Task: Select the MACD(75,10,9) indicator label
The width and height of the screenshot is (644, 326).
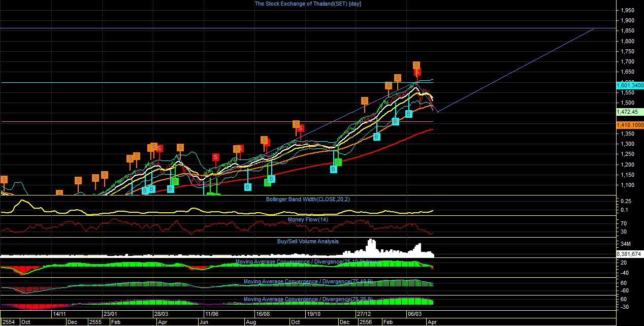Action: click(x=308, y=281)
